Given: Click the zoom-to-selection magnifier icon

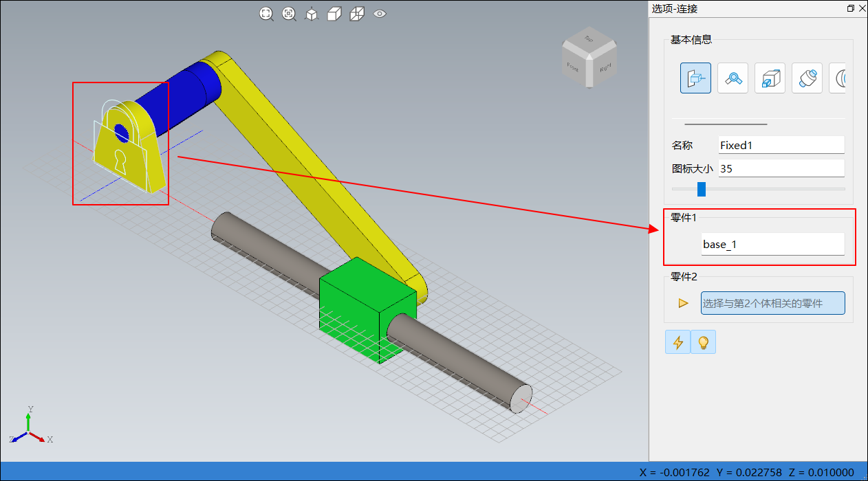Looking at the screenshot, I should (x=289, y=14).
